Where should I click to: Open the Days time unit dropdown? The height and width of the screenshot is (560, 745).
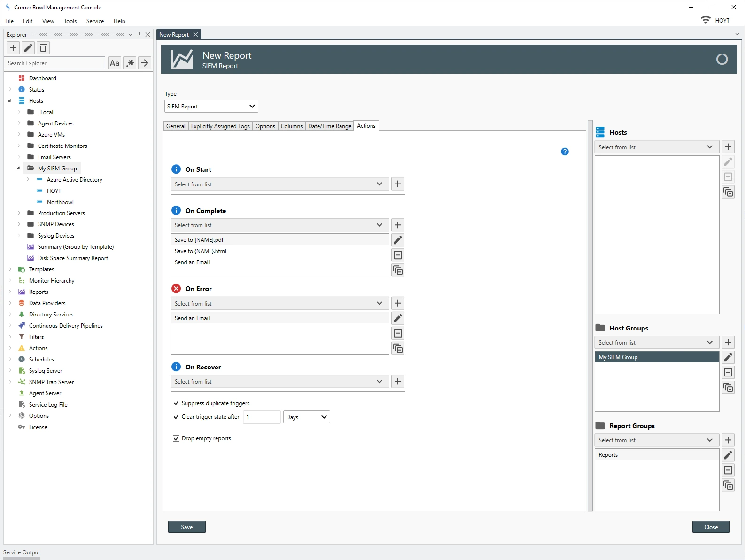pos(306,417)
